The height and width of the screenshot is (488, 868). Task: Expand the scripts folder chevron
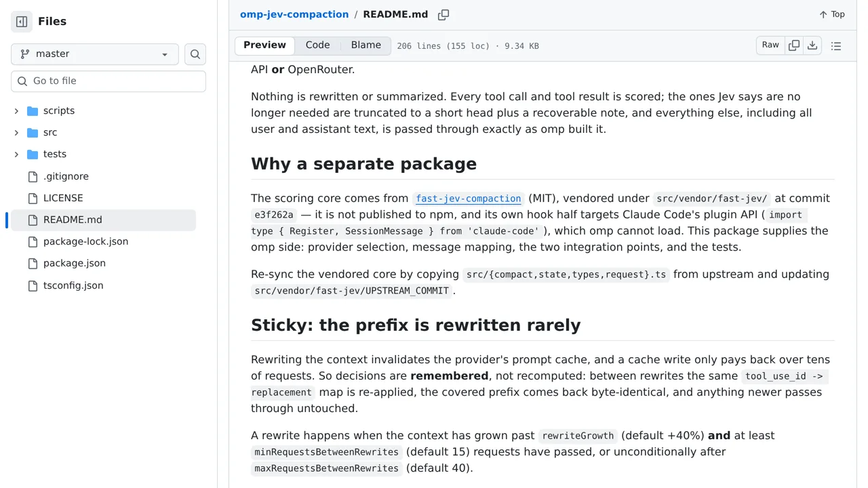click(x=16, y=111)
